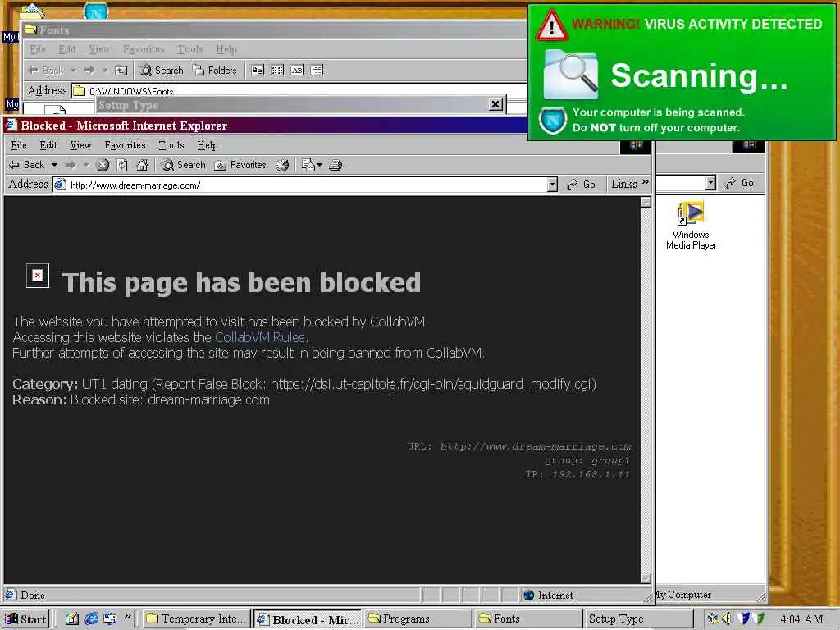The image size is (840, 630).
Task: Click scroll up arrow on blocked page
Action: click(x=646, y=202)
